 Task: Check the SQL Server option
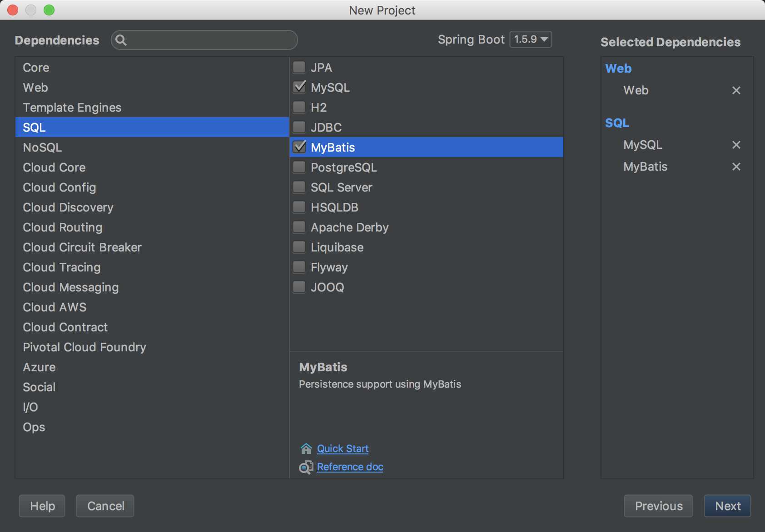click(299, 187)
